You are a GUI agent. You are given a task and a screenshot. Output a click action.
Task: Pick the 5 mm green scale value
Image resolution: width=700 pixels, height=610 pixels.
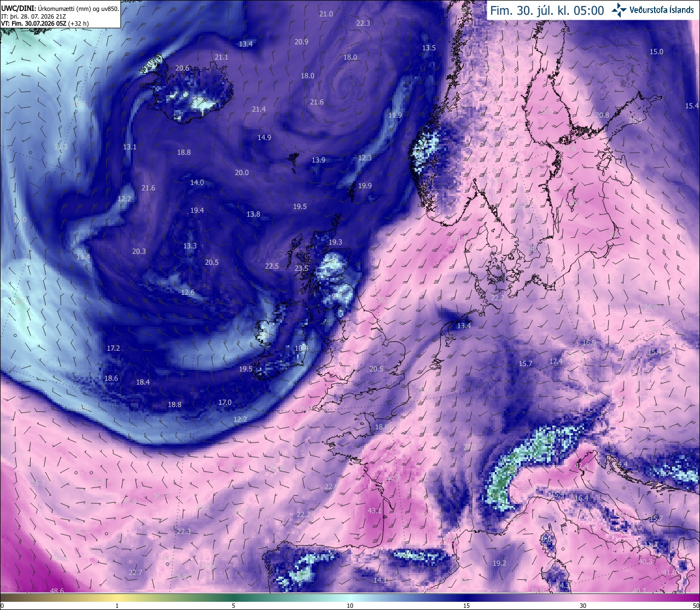[x=234, y=606]
